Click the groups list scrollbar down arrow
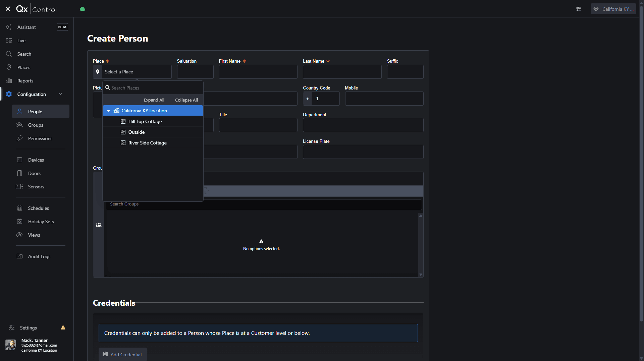 pos(421,275)
